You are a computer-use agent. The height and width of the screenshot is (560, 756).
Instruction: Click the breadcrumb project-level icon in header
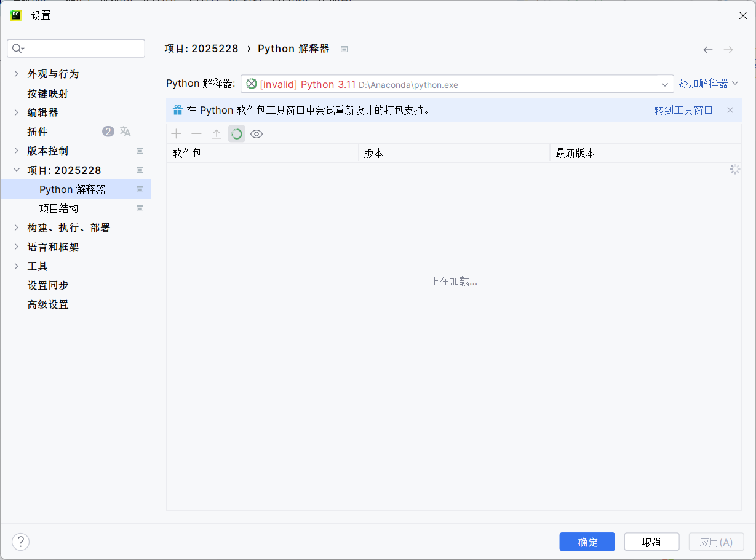point(344,49)
